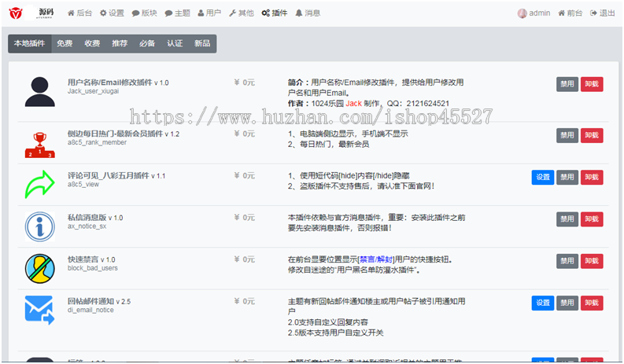Disable the 评论可见 plugin
Screen dimensions: 624x364
[567, 178]
